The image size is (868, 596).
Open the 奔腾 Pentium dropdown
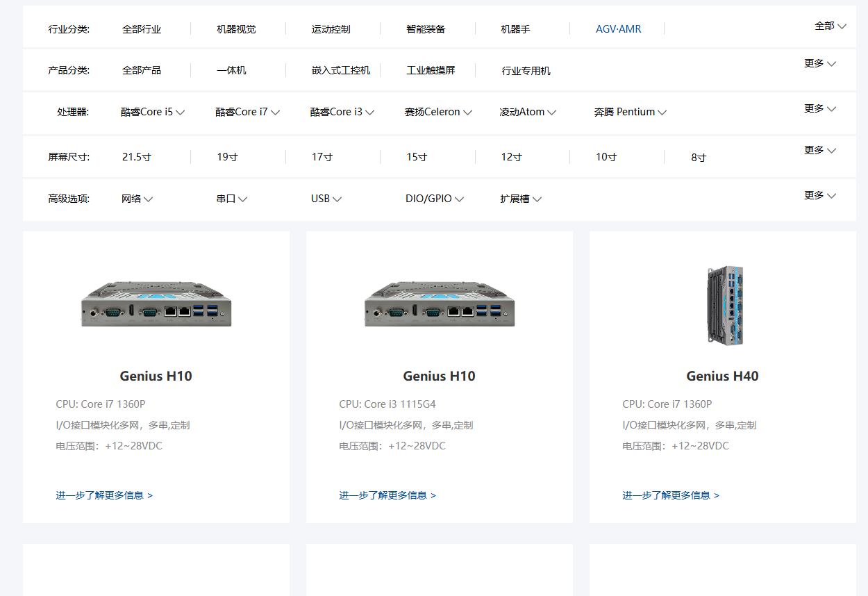tap(631, 112)
